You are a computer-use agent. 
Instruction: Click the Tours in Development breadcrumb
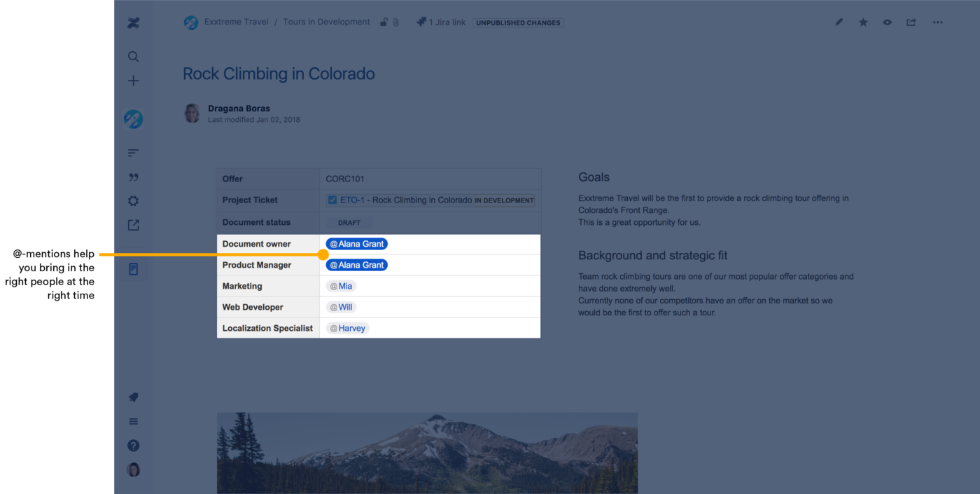[326, 22]
